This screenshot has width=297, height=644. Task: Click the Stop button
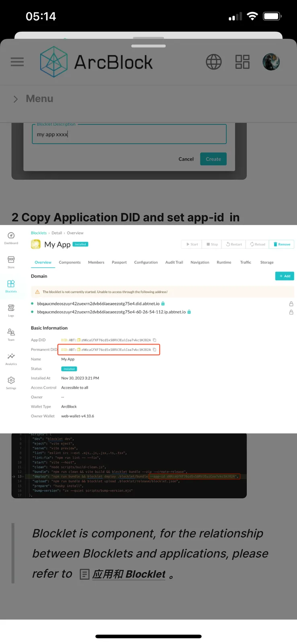(212, 244)
